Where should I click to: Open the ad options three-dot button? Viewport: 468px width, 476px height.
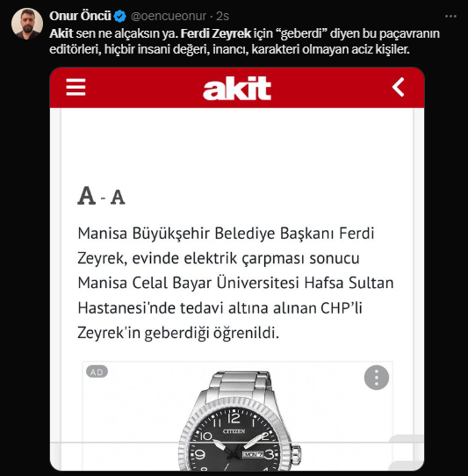click(x=377, y=378)
